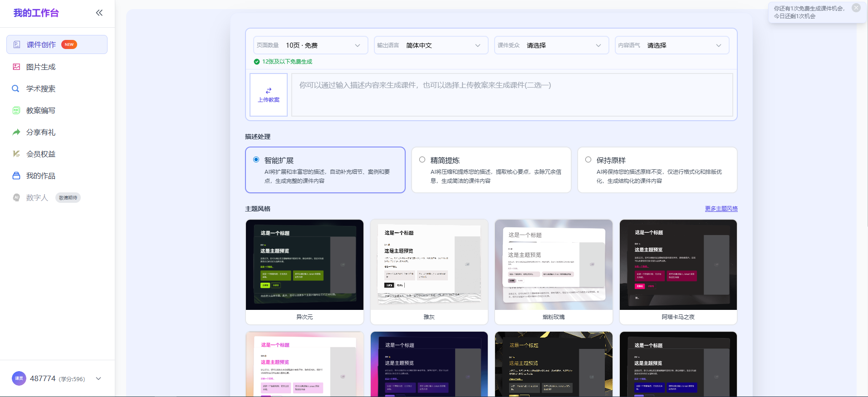868x397 pixels.
Task: Click the 会员权益 VIP icon
Action: 16,154
